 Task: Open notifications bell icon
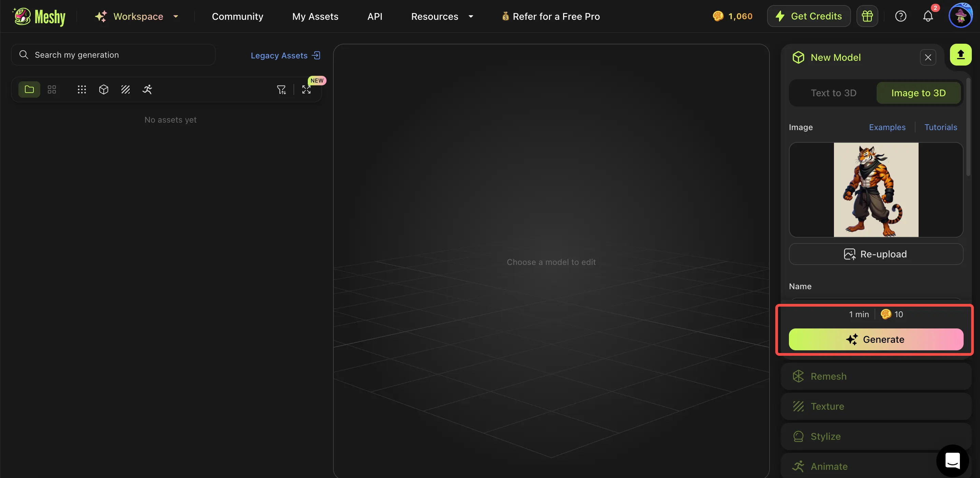point(928,16)
